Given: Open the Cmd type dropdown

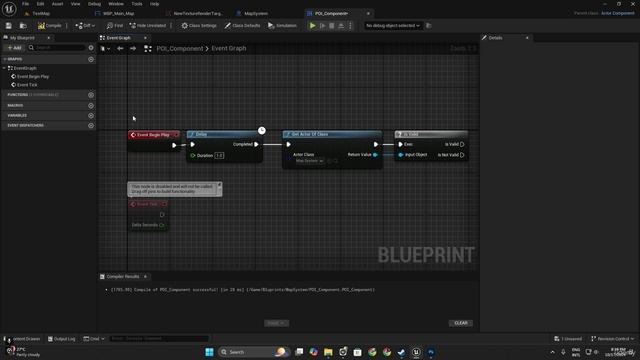Looking at the screenshot, I should click(94, 339).
